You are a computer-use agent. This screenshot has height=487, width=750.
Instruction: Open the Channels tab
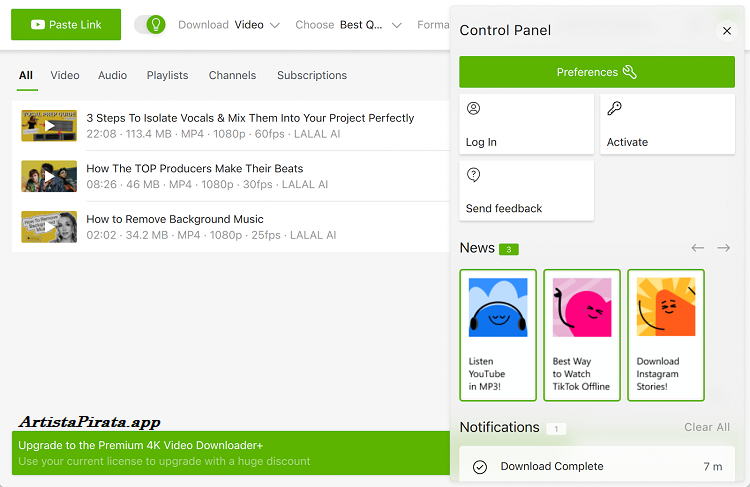232,76
